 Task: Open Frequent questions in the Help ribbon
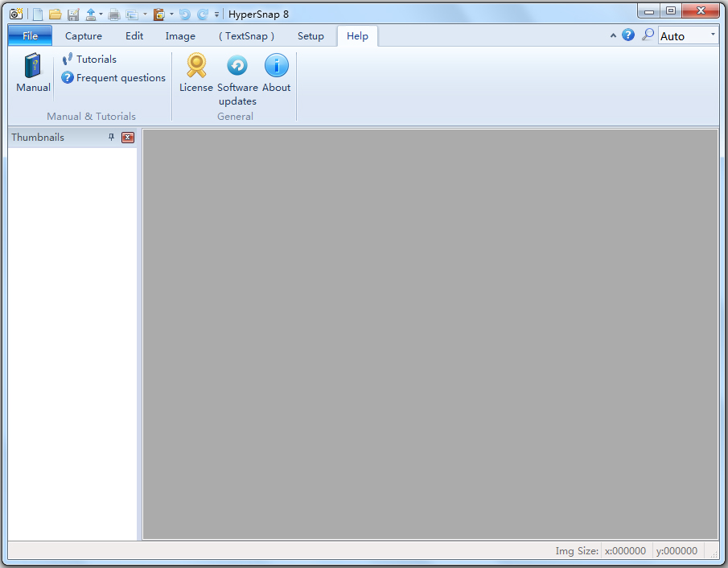[113, 77]
